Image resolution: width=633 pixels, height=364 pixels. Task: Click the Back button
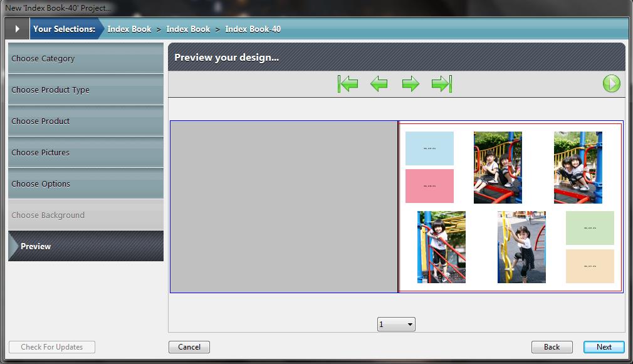(552, 347)
